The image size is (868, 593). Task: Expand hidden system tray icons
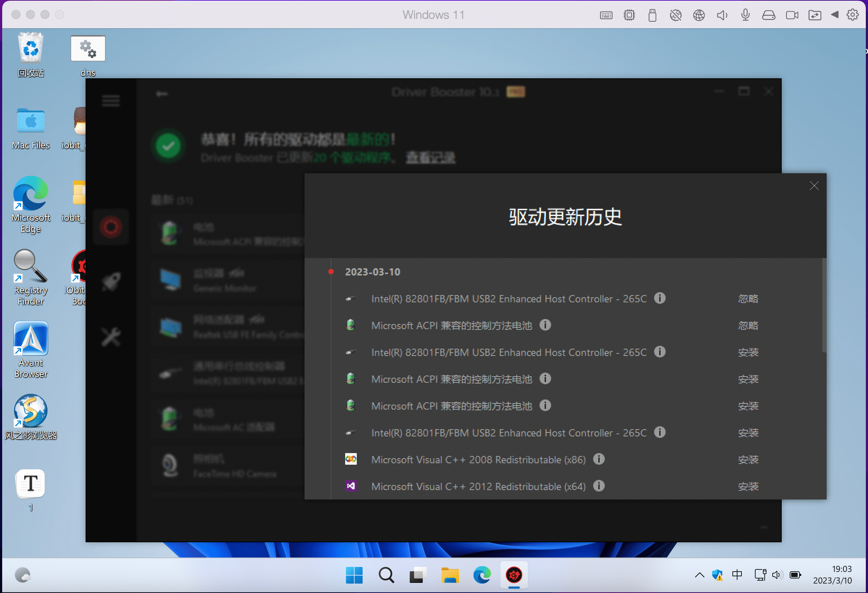tap(699, 576)
